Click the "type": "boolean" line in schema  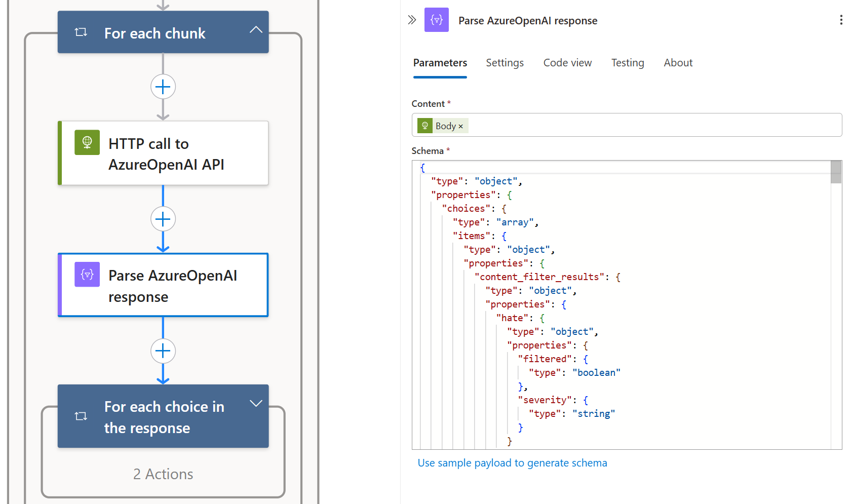coord(575,373)
